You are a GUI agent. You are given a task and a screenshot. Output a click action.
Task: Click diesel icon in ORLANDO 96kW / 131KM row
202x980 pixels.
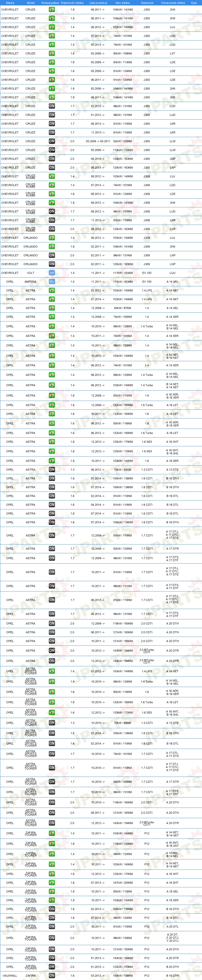(x=52, y=255)
